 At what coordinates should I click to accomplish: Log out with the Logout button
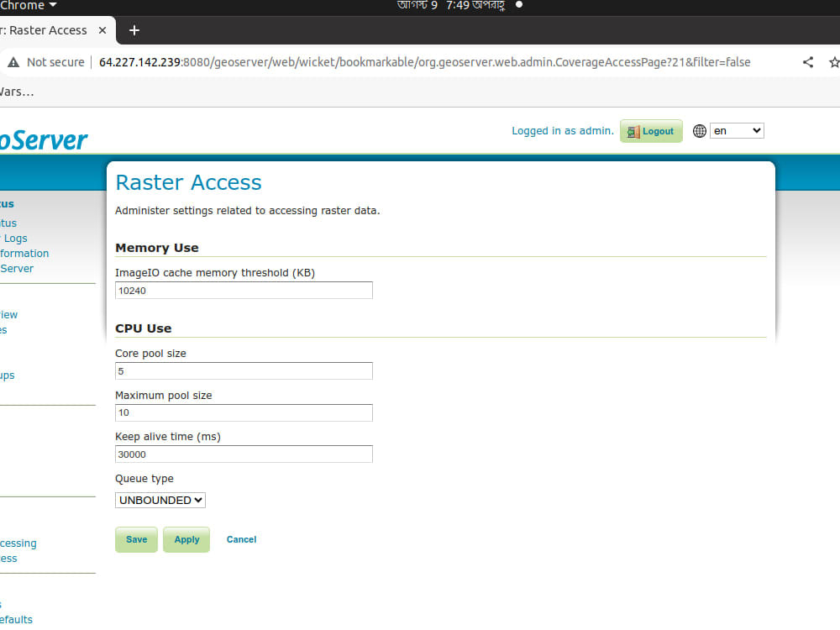click(x=651, y=131)
